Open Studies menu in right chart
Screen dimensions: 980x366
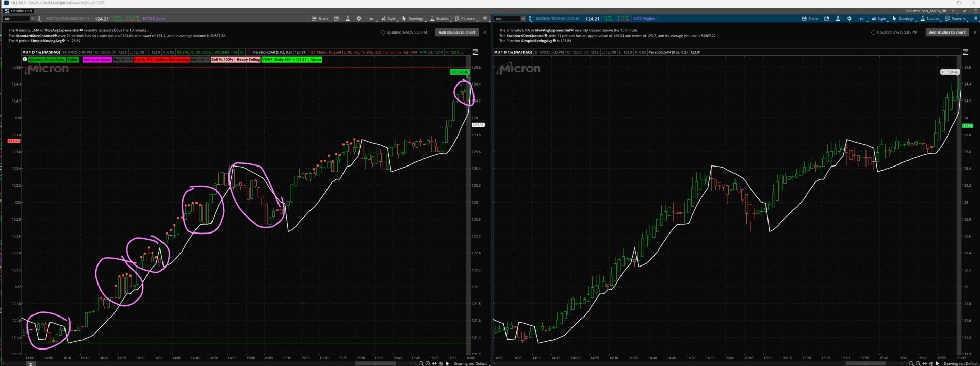929,19
